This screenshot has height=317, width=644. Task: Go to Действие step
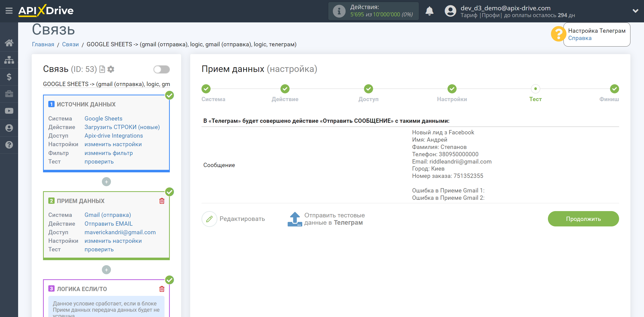pos(285,89)
